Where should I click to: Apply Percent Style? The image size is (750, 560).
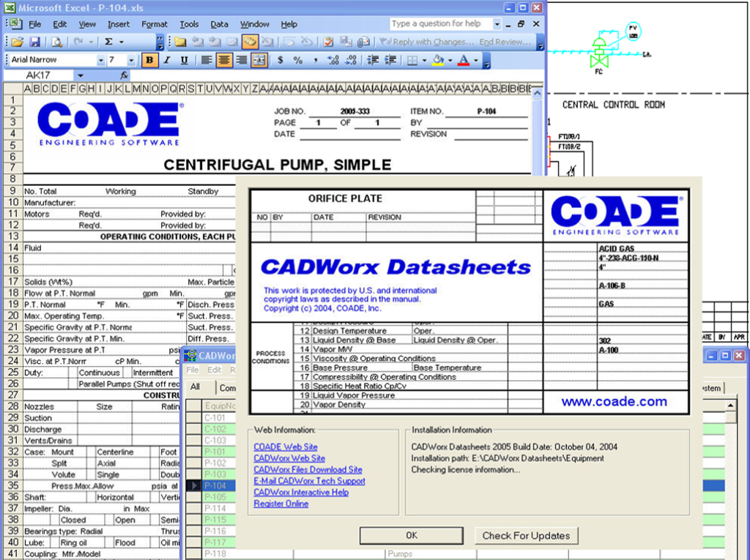pos(298,60)
